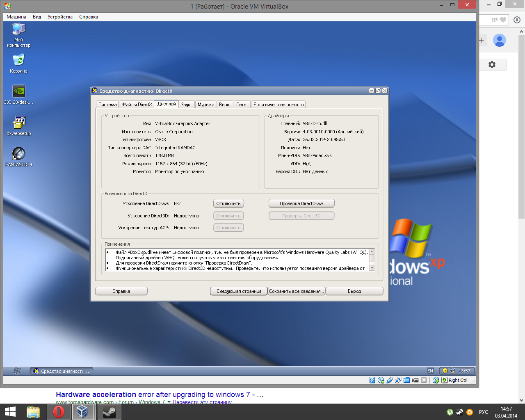Open the Windows 8 Start button

point(10,412)
